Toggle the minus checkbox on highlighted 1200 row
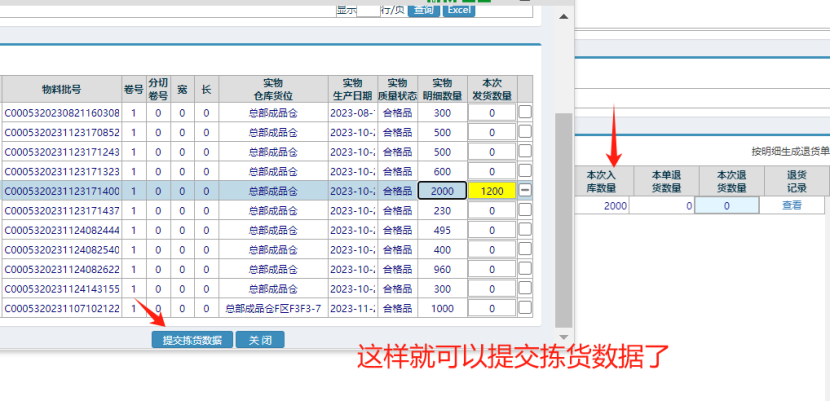This screenshot has width=830, height=401. tap(525, 191)
